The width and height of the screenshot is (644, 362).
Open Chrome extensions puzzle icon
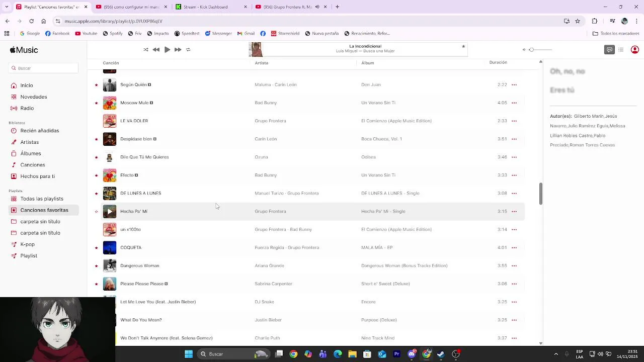[595, 21]
